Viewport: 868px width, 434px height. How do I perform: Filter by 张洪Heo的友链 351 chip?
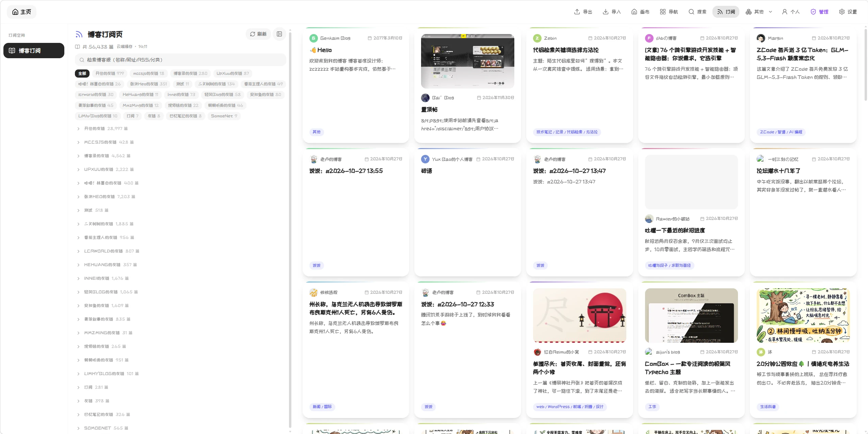coord(148,84)
